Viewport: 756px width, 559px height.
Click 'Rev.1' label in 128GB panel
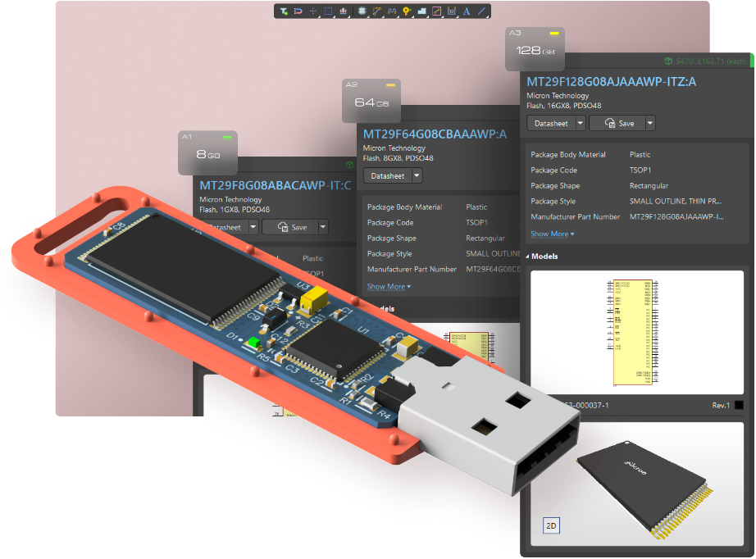click(x=721, y=405)
